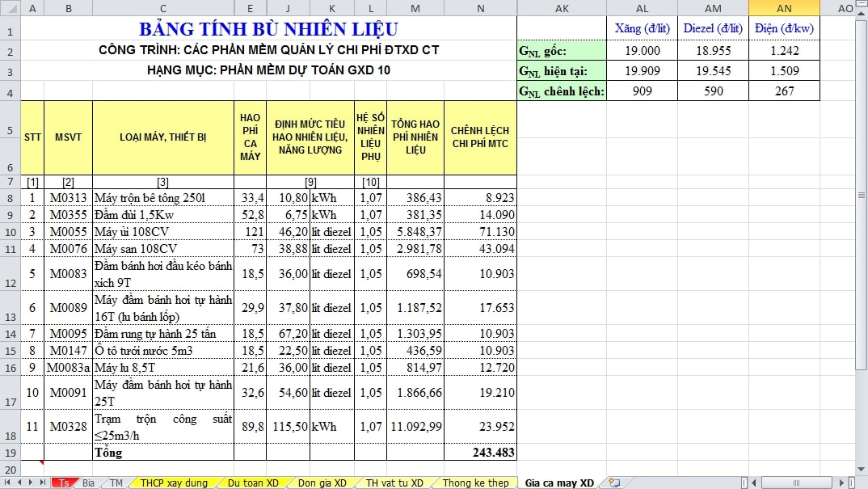Click the last sheet navigation arrow

pyautogui.click(x=42, y=483)
